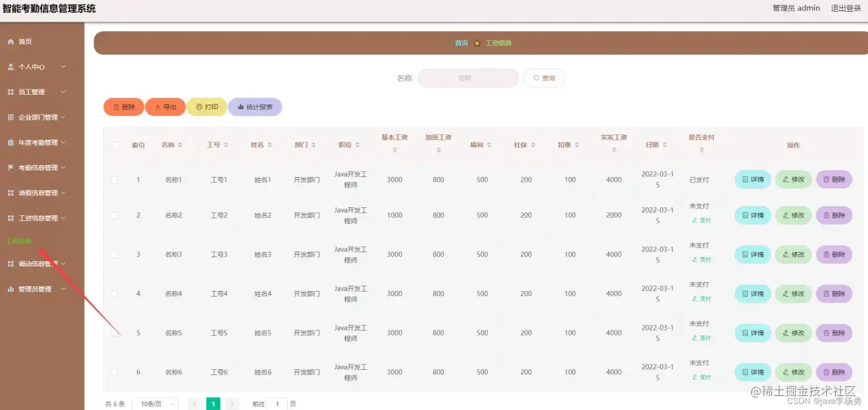Click 支付 link in row 名称2
868x410 pixels.
pos(702,220)
